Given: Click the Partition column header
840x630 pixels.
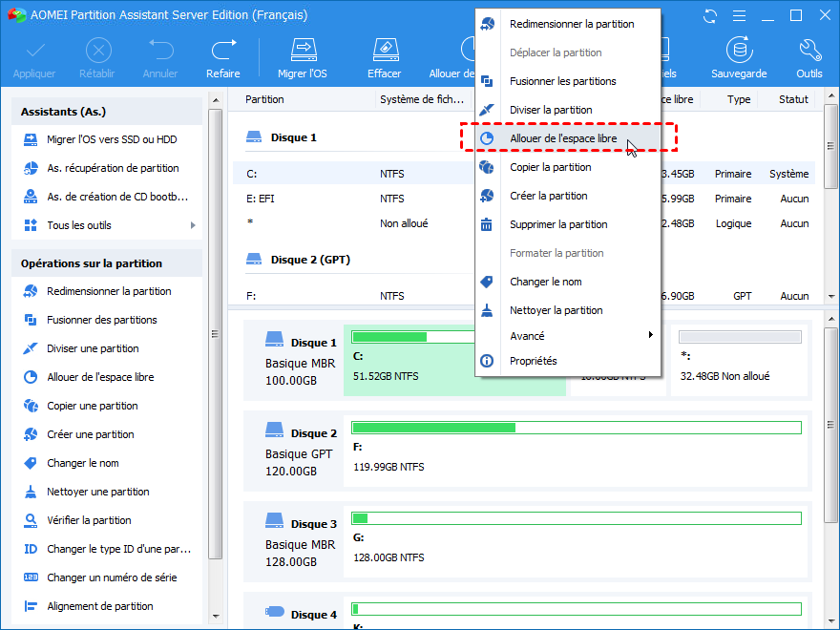Looking at the screenshot, I should (264, 99).
